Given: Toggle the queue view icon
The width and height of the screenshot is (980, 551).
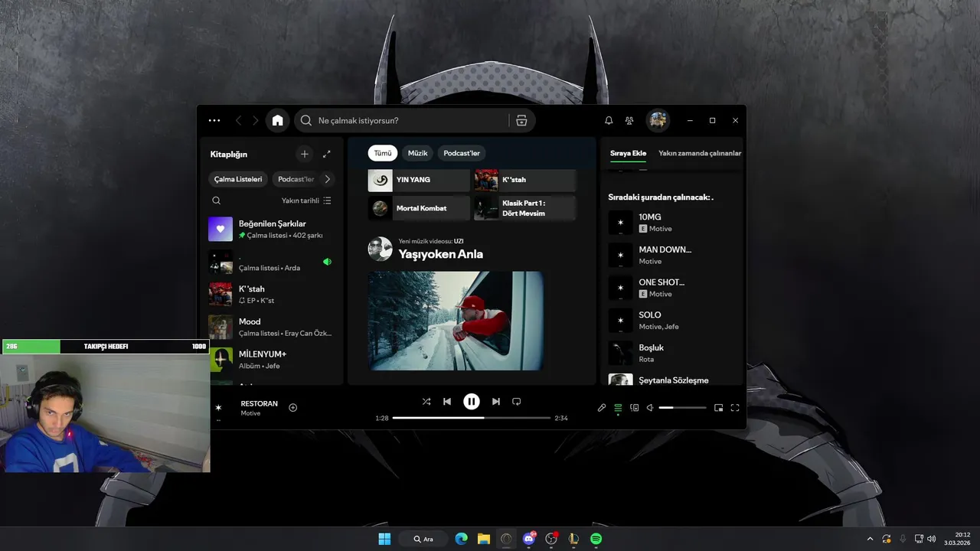Looking at the screenshot, I should 618,408.
